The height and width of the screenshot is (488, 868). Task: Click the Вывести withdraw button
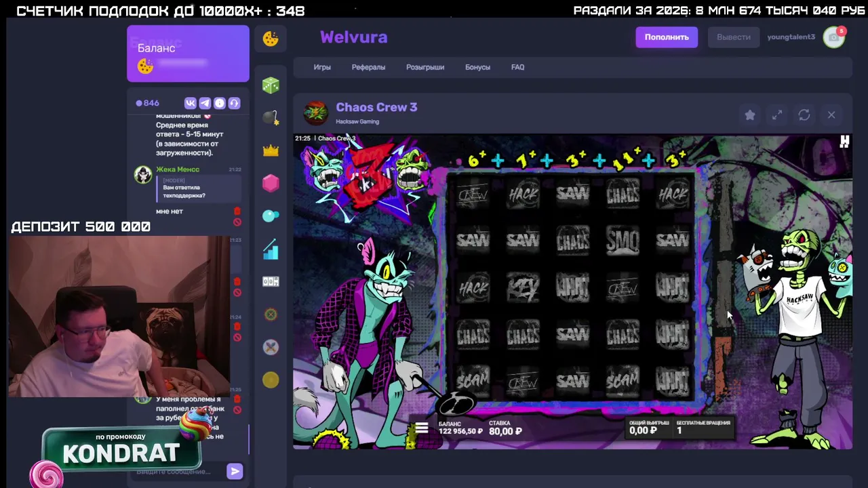click(734, 37)
